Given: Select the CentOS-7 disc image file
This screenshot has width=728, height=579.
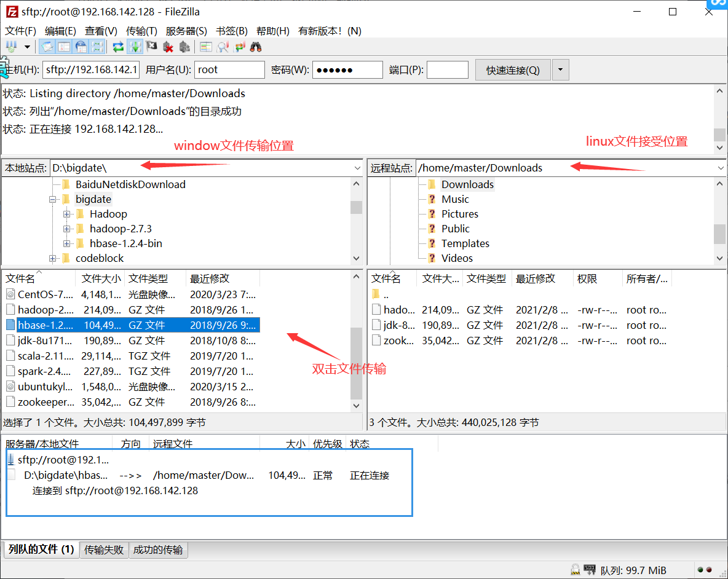Looking at the screenshot, I should pyautogui.click(x=132, y=294).
